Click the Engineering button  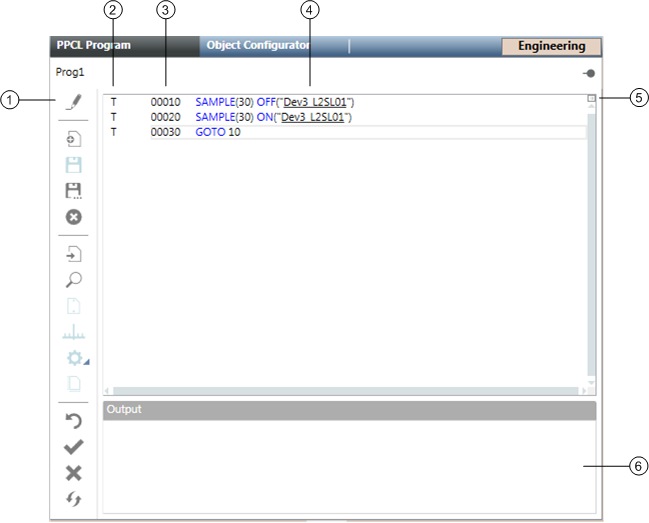coord(551,46)
